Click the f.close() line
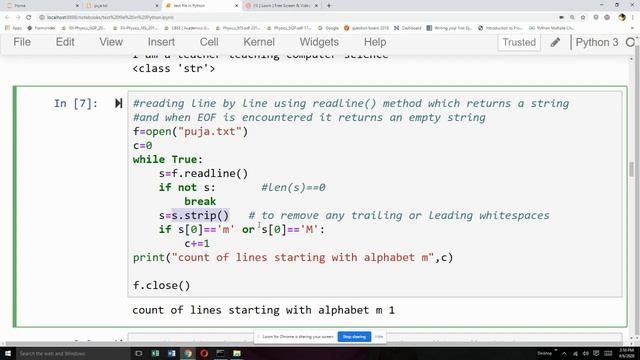 [162, 286]
